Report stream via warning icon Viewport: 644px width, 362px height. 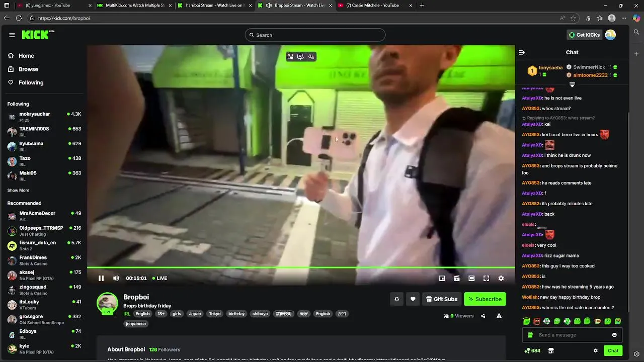pos(499,316)
